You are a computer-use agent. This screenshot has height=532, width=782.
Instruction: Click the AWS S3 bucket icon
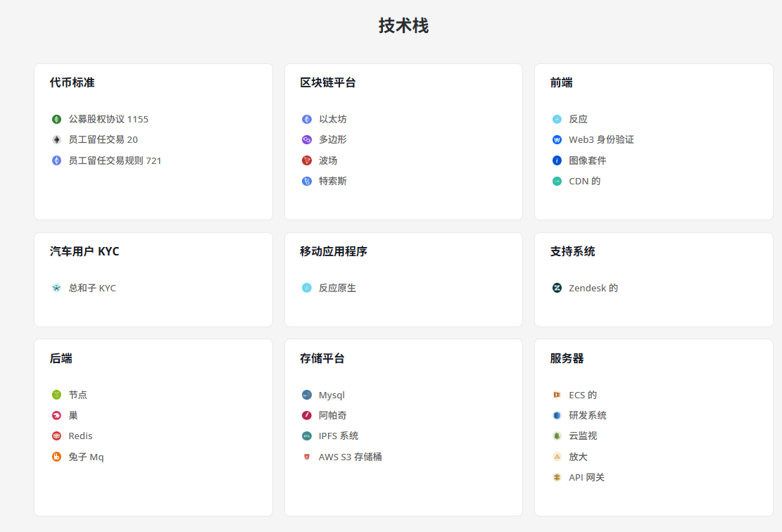point(307,457)
